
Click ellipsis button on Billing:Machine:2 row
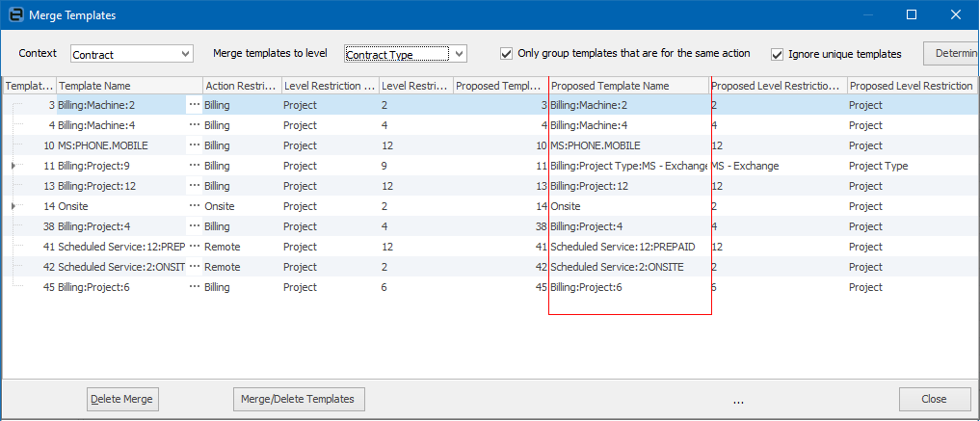pyautogui.click(x=195, y=105)
